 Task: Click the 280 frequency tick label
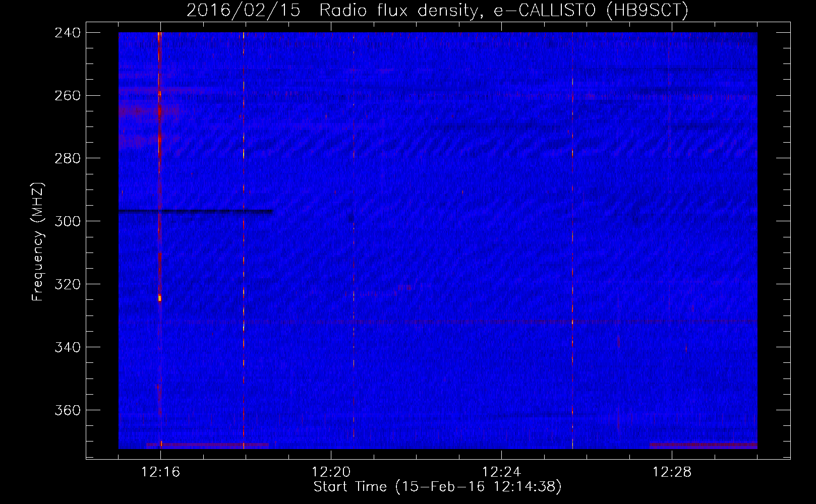(68, 158)
